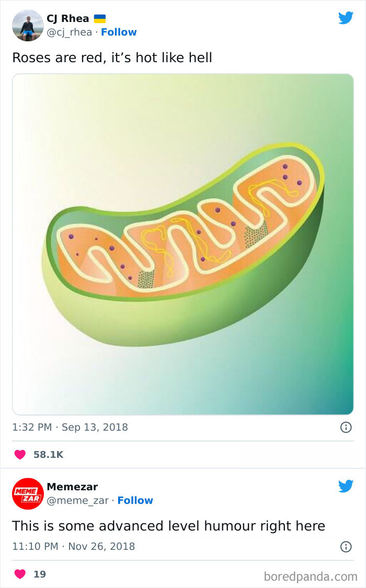The height and width of the screenshot is (588, 366).
Task: Click the @meme_zar handle
Action: pos(78,500)
